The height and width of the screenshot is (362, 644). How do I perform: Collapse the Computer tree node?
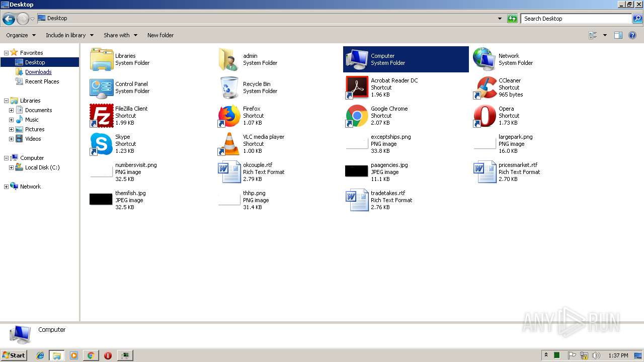pos(6,158)
